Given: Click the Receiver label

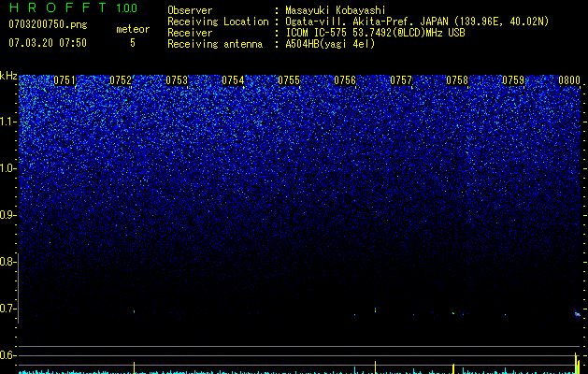Looking at the screenshot, I should 190,33.
